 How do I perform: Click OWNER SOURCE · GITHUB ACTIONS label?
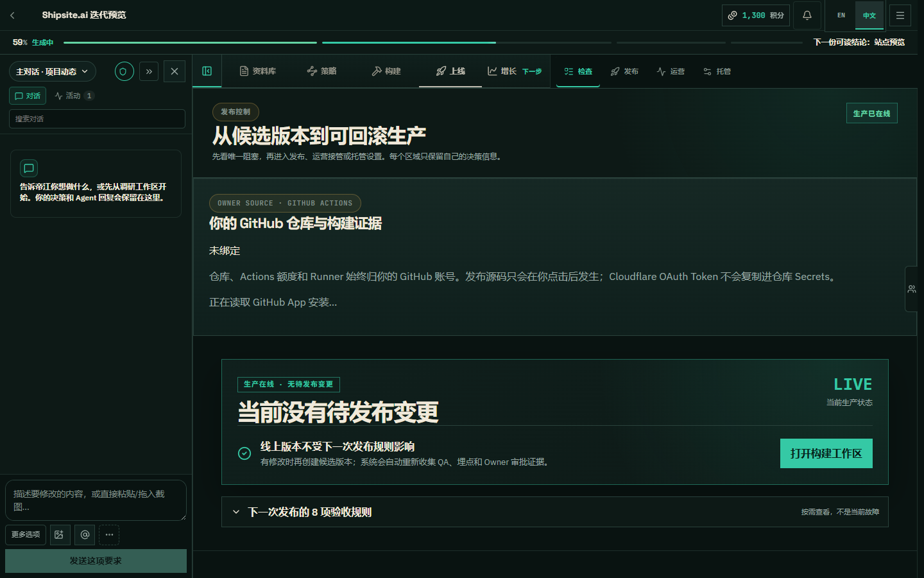pos(285,203)
